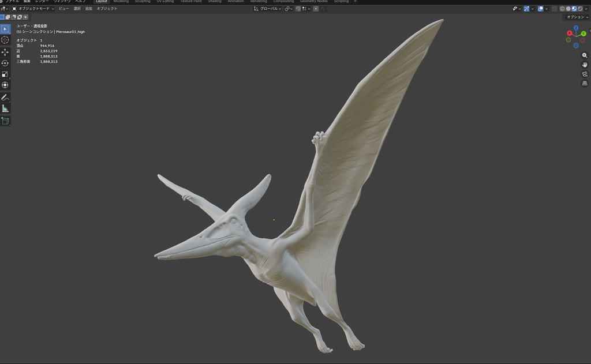Toggle X-ray mode
Viewport: 591px width, 364px height.
coord(555,9)
